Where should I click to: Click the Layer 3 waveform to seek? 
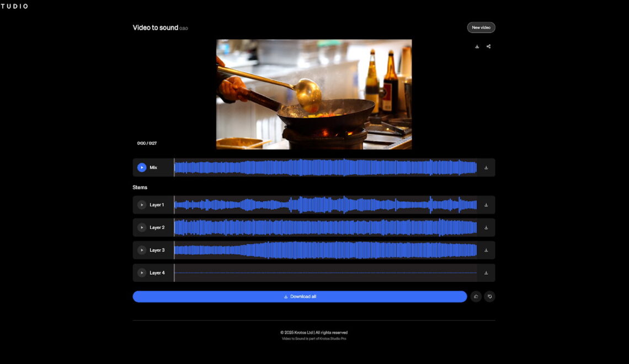[326, 250]
